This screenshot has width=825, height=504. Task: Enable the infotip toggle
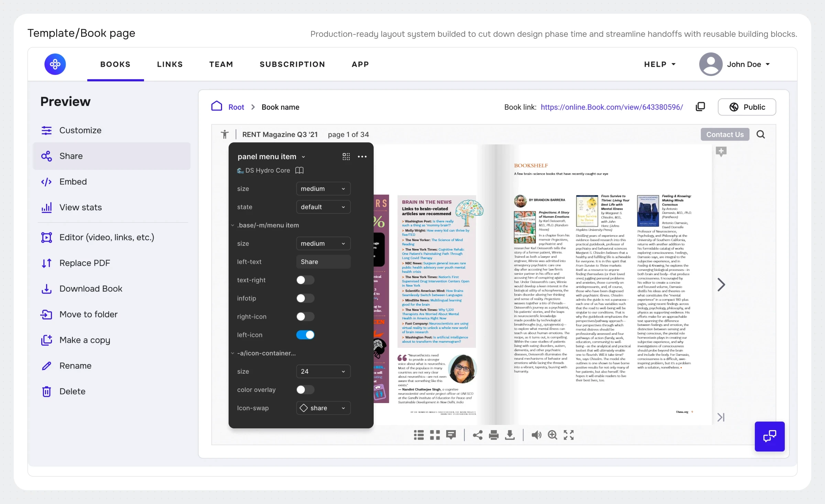point(305,298)
